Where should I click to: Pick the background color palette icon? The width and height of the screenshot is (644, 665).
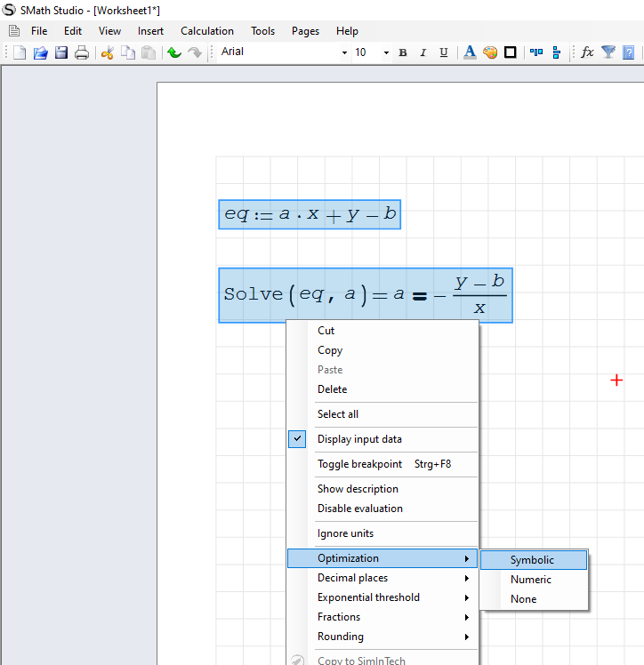[x=490, y=52]
